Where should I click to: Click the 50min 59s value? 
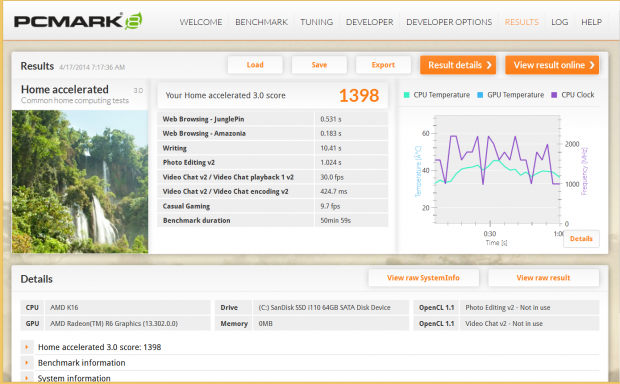pos(335,220)
